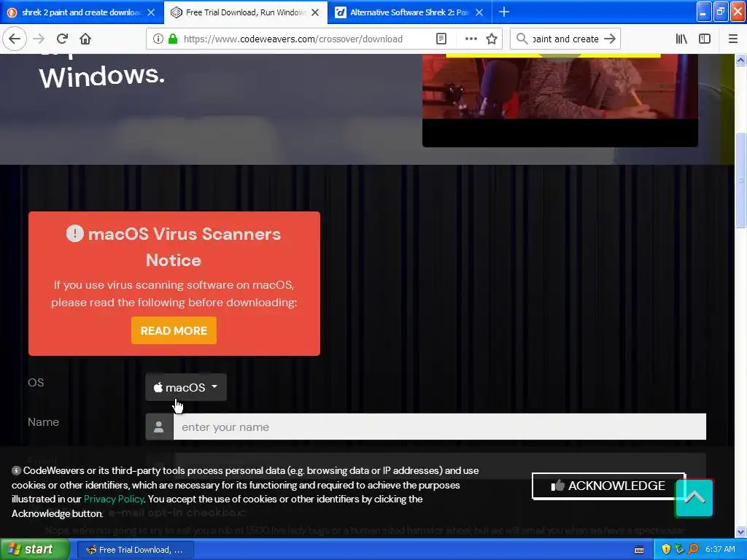The width and height of the screenshot is (747, 560).
Task: Close the Alternative Software Shrek tab
Action: click(x=479, y=12)
